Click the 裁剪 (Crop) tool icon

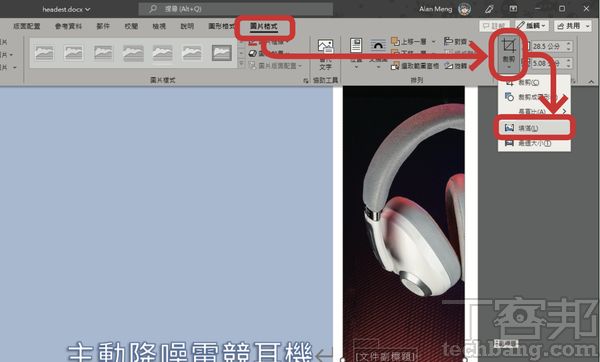click(509, 46)
